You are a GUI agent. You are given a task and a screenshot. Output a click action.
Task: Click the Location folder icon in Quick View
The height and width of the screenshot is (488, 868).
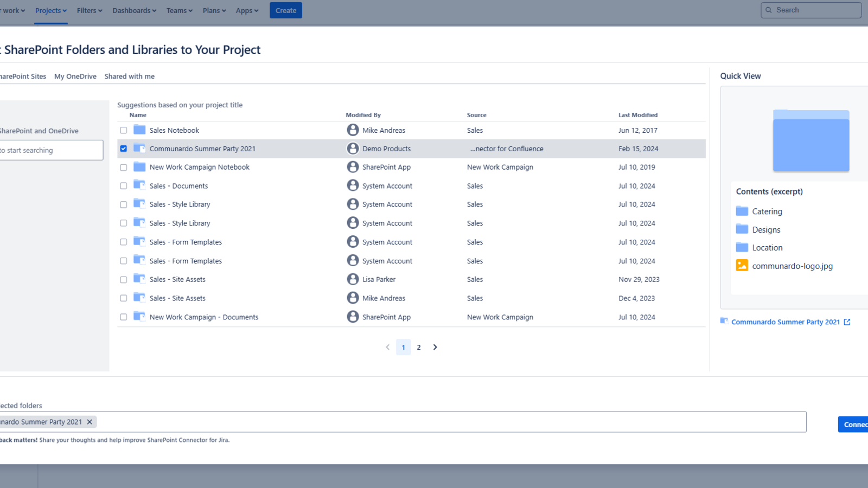point(742,247)
